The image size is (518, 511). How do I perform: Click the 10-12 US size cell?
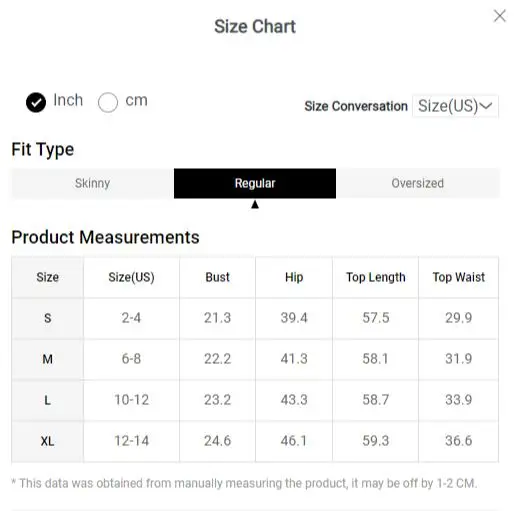131,400
